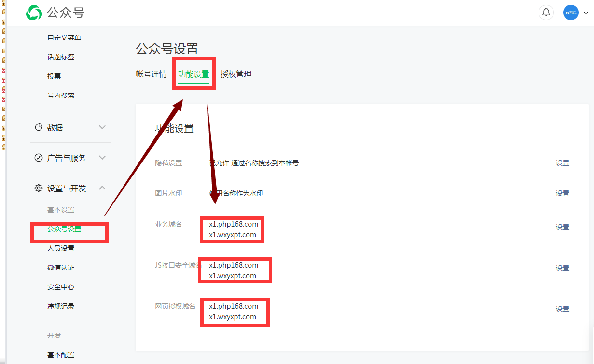This screenshot has width=594, height=364.
Task: Click 设置 link for 业务域名 row
Action: click(562, 227)
